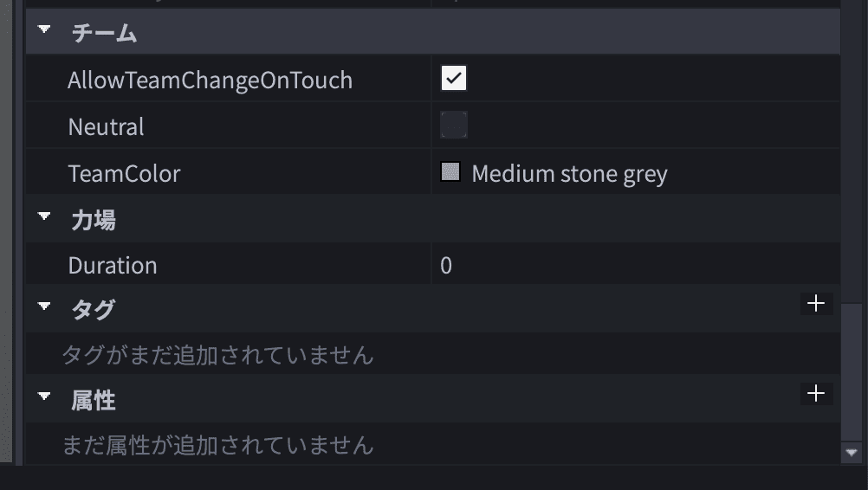This screenshot has width=868, height=490.
Task: Click the タグ section header title
Action: 93,310
